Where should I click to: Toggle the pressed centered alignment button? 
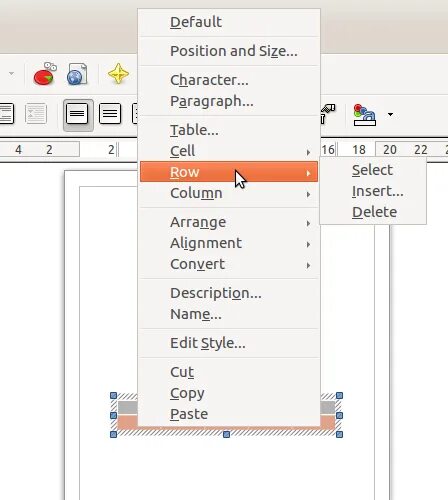[77, 114]
